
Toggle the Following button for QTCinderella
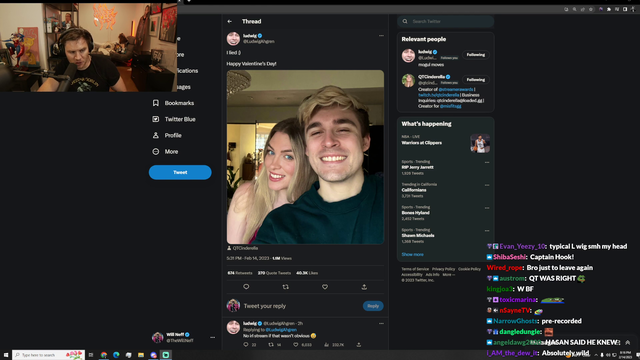[x=476, y=80]
